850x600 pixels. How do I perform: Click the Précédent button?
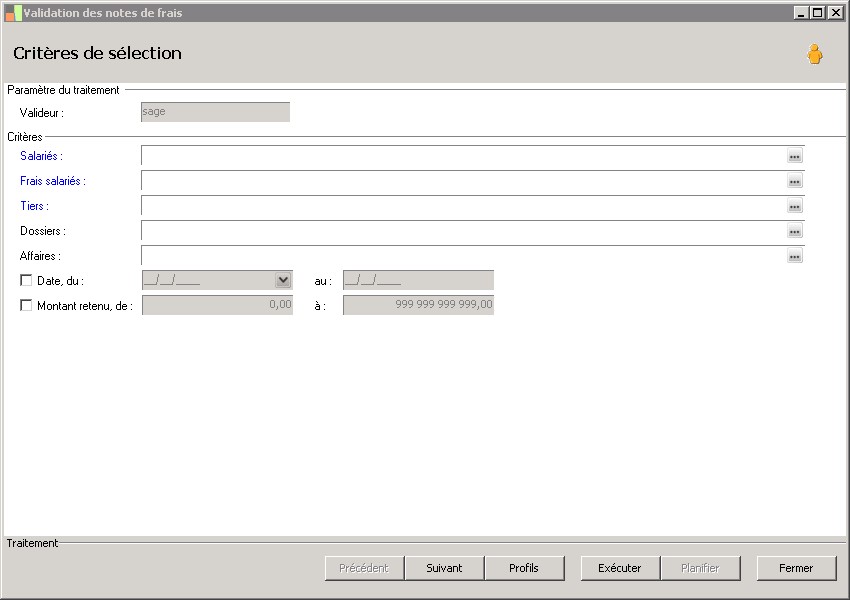tap(364, 568)
